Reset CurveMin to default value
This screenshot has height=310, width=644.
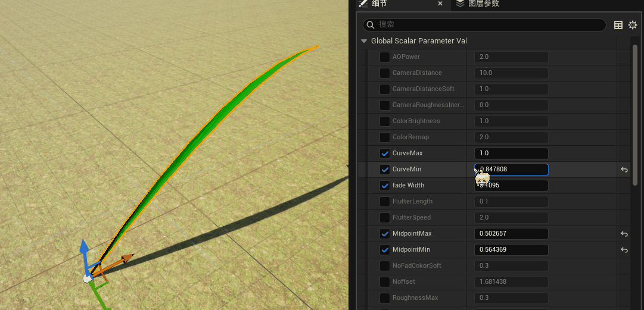[x=624, y=170]
